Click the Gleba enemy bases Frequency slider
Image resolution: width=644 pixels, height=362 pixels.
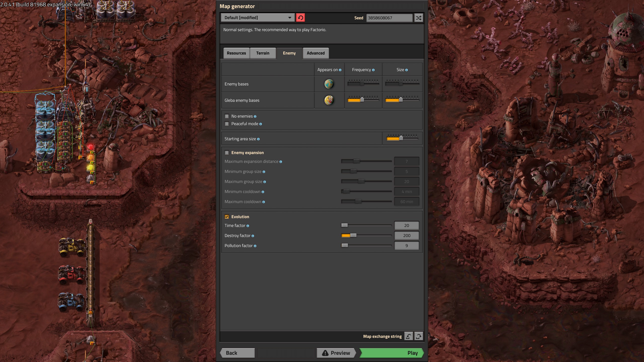click(x=363, y=100)
